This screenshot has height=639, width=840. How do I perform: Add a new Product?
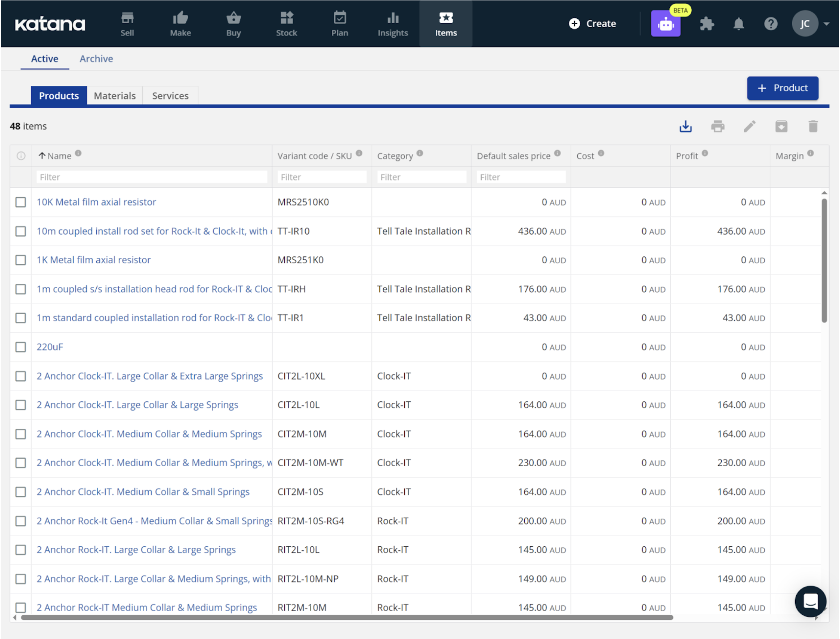point(782,88)
